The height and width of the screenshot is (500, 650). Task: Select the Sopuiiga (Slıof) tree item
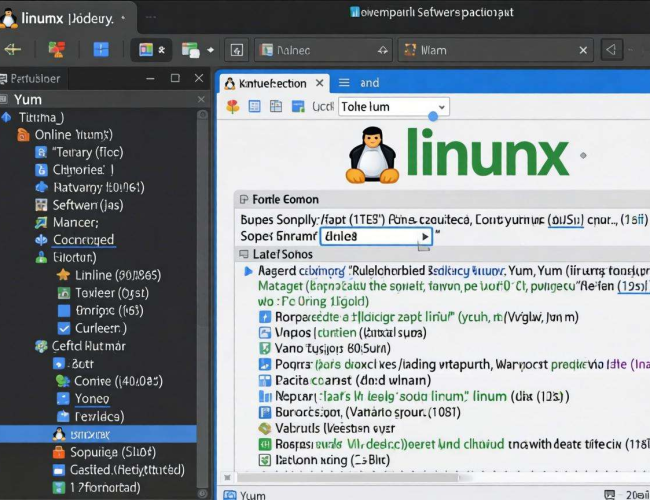tap(113, 452)
